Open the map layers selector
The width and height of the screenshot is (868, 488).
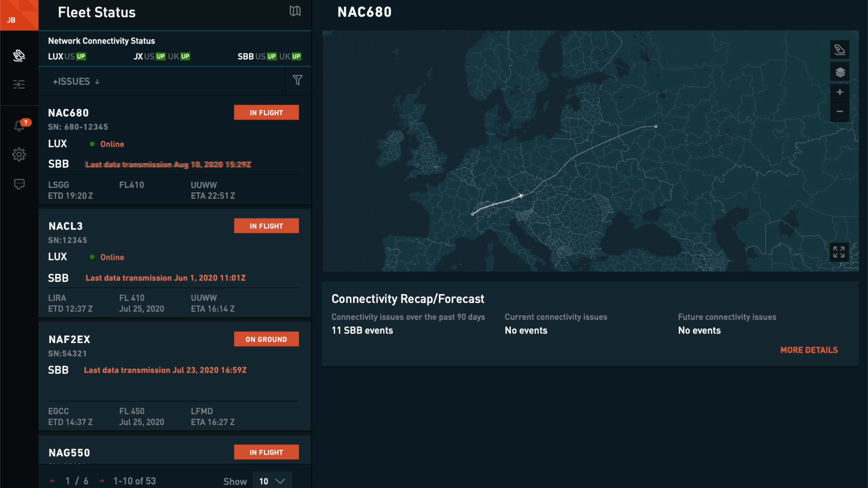click(840, 72)
